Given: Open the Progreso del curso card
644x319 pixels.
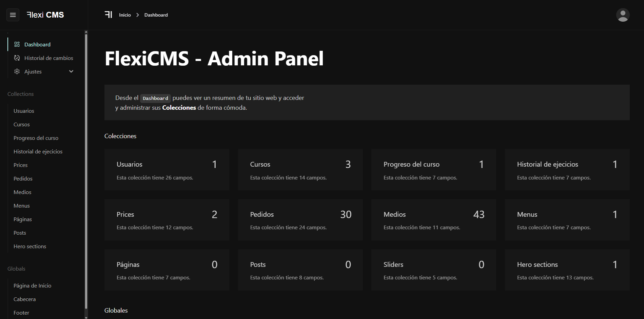Looking at the screenshot, I should pyautogui.click(x=434, y=170).
